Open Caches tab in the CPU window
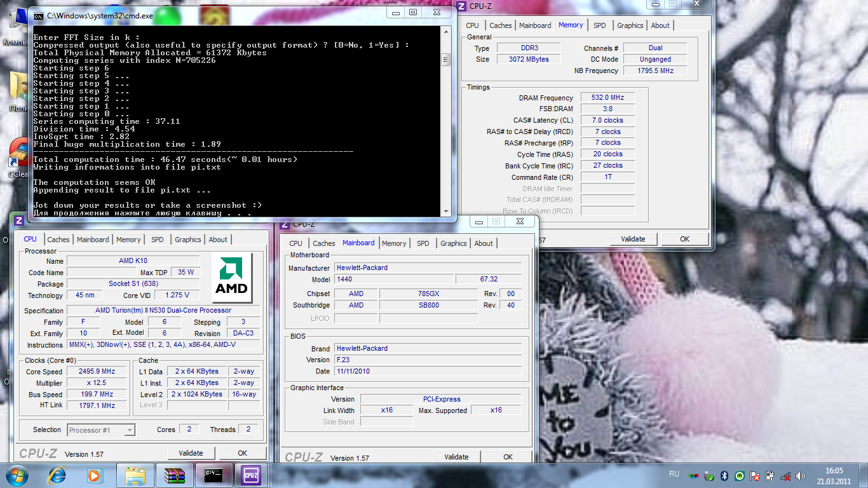The width and height of the screenshot is (868, 488). tap(58, 240)
